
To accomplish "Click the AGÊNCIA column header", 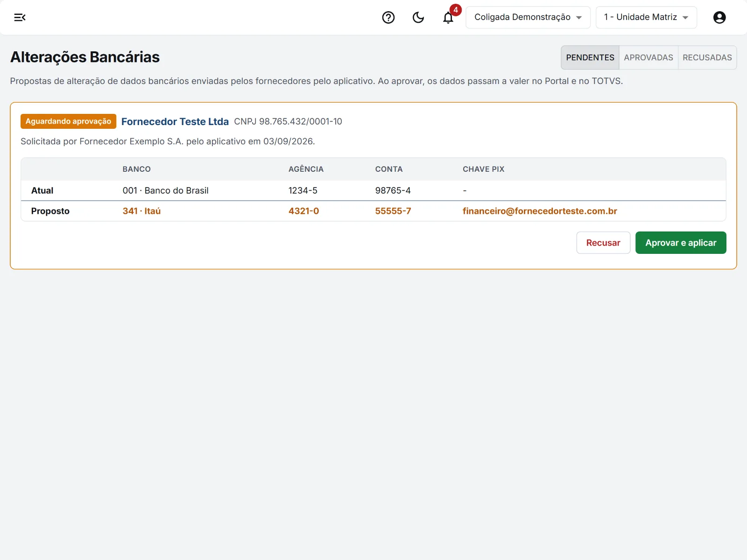I will pyautogui.click(x=306, y=169).
